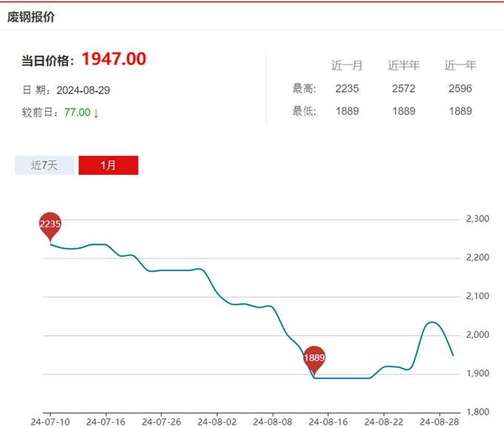Viewport: 504px width, 428px height.
Task: Click the 最高 row label
Action: [x=304, y=89]
